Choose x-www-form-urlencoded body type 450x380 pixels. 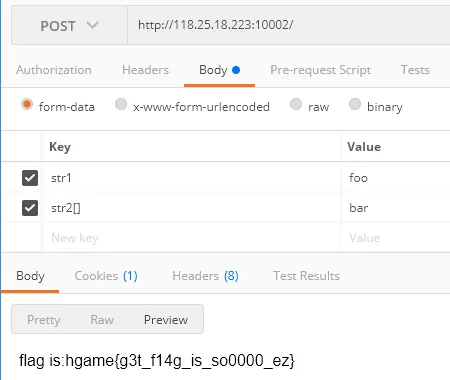click(121, 104)
